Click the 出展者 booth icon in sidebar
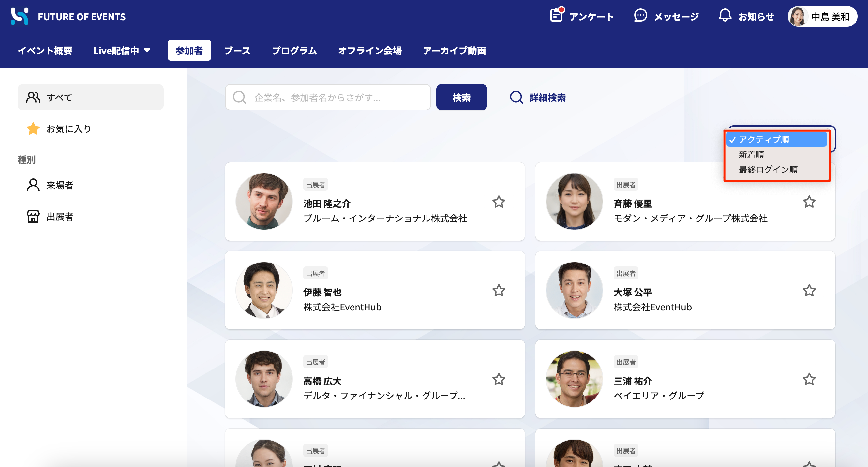This screenshot has height=467, width=868. pos(33,216)
